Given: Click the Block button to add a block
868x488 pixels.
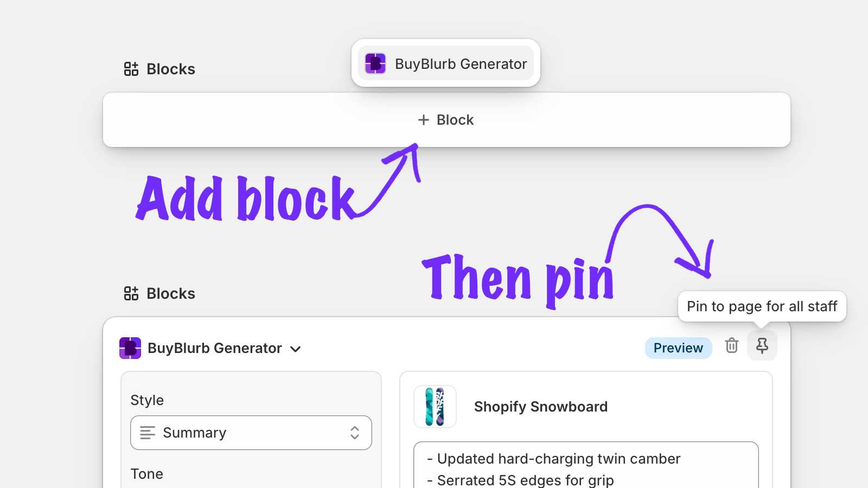Looking at the screenshot, I should 446,120.
